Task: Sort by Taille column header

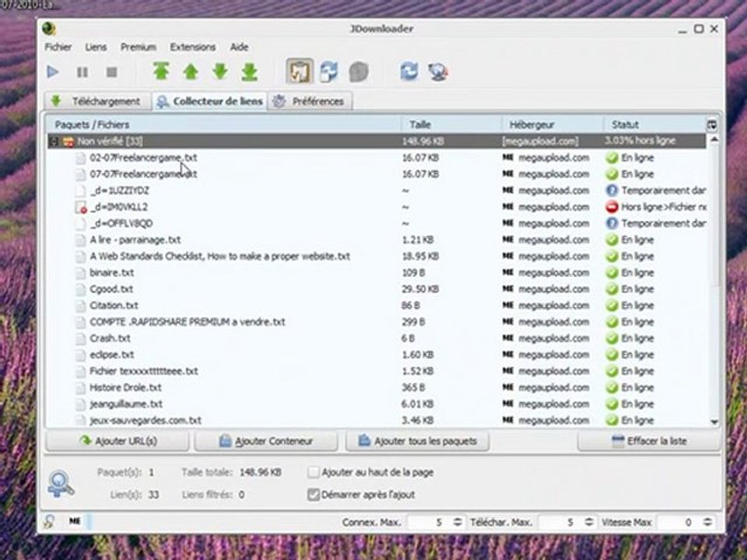Action: tap(451, 124)
